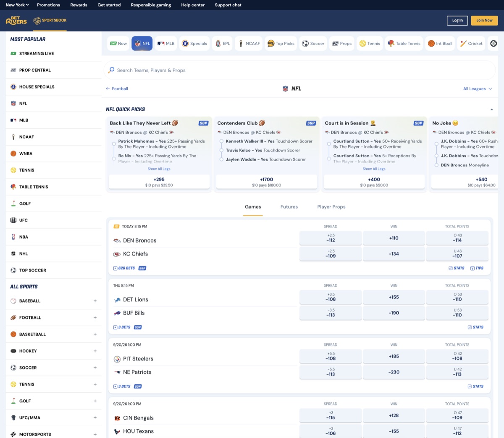This screenshot has width=504, height=438.
Task: Click the Log In button
Action: [x=457, y=20]
